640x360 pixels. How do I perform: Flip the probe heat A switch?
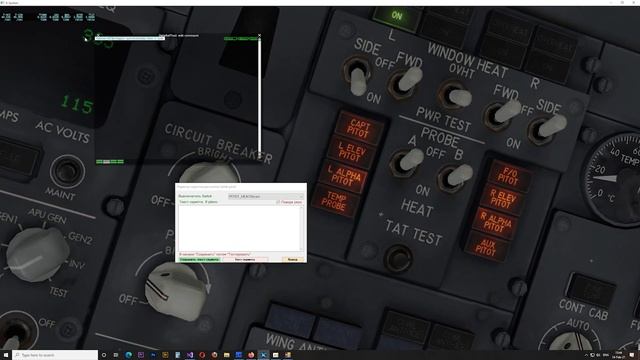pyautogui.click(x=407, y=161)
